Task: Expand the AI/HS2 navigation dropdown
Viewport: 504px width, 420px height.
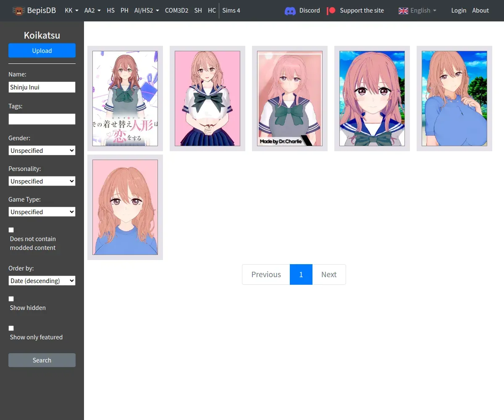Action: point(147,10)
